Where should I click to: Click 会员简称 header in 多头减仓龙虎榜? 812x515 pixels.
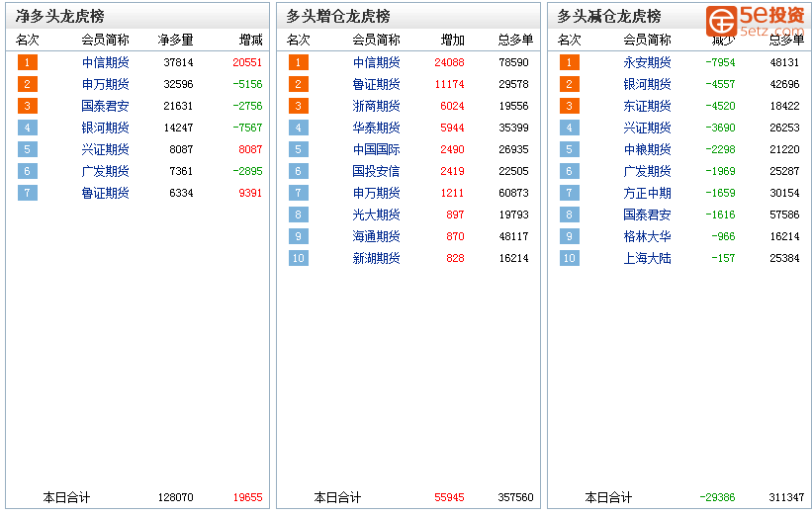click(647, 40)
